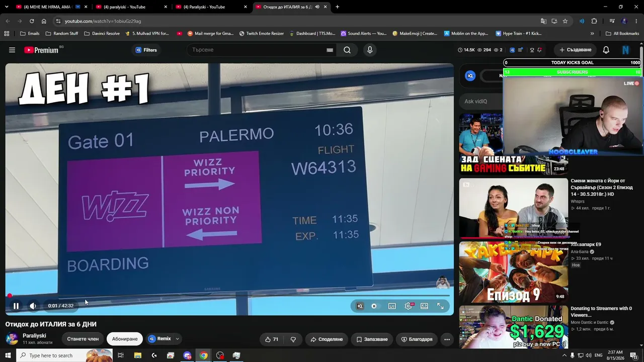
Task: Click the vidIQ icon in player controls
Action: tap(360, 306)
